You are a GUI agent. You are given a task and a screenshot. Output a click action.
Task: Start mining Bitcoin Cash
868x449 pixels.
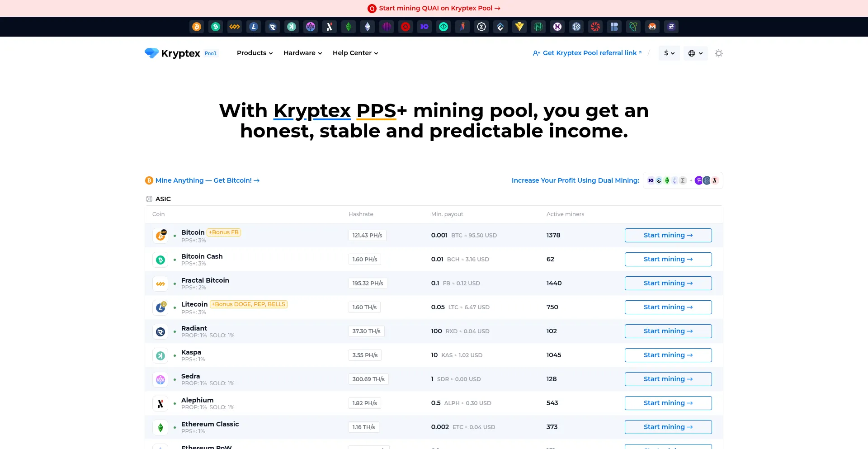pyautogui.click(x=668, y=259)
